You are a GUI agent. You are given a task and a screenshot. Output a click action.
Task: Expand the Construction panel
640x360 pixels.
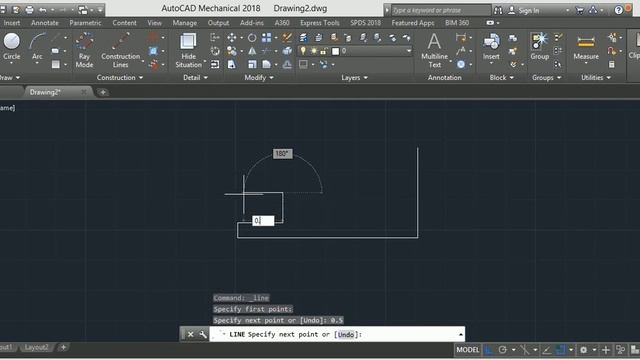click(x=120, y=78)
